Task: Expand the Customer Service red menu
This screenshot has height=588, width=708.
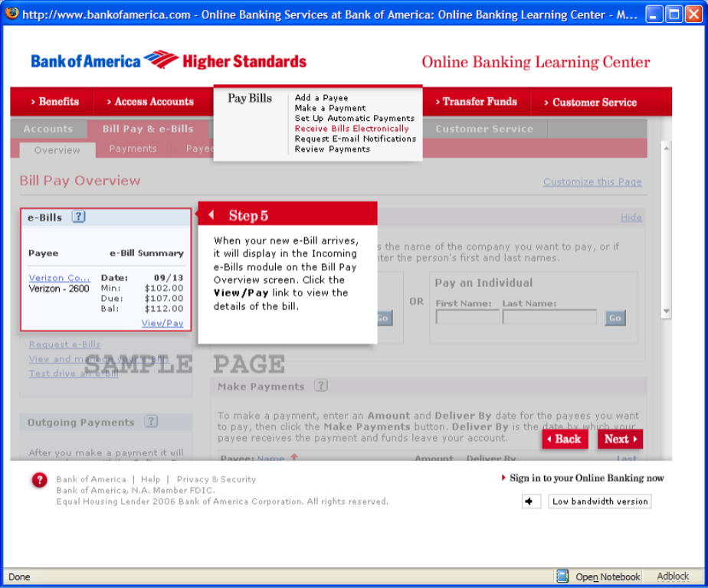Action: [590, 102]
